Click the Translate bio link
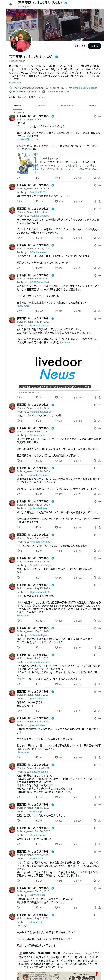The height and width of the screenshot is (980, 110). tap(15, 82)
